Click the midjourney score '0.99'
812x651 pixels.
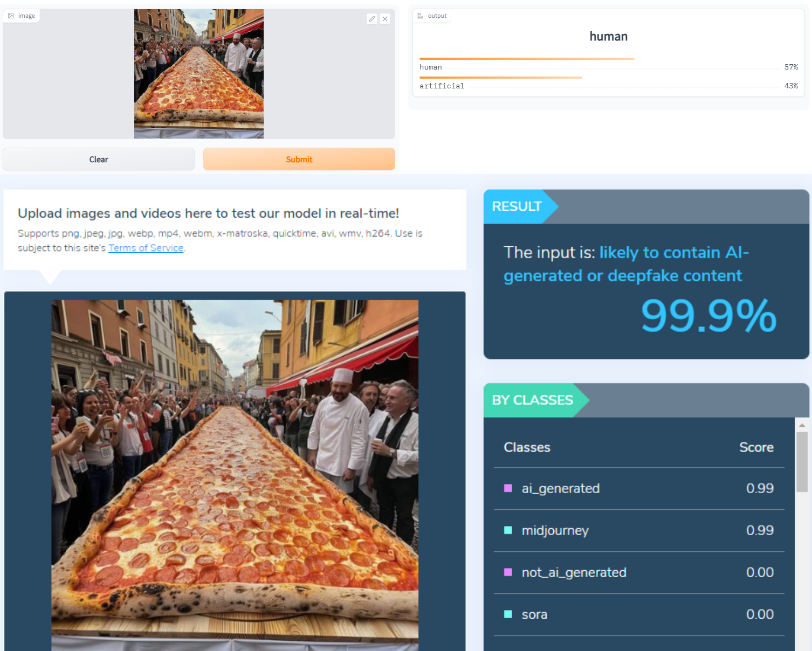[x=760, y=530]
